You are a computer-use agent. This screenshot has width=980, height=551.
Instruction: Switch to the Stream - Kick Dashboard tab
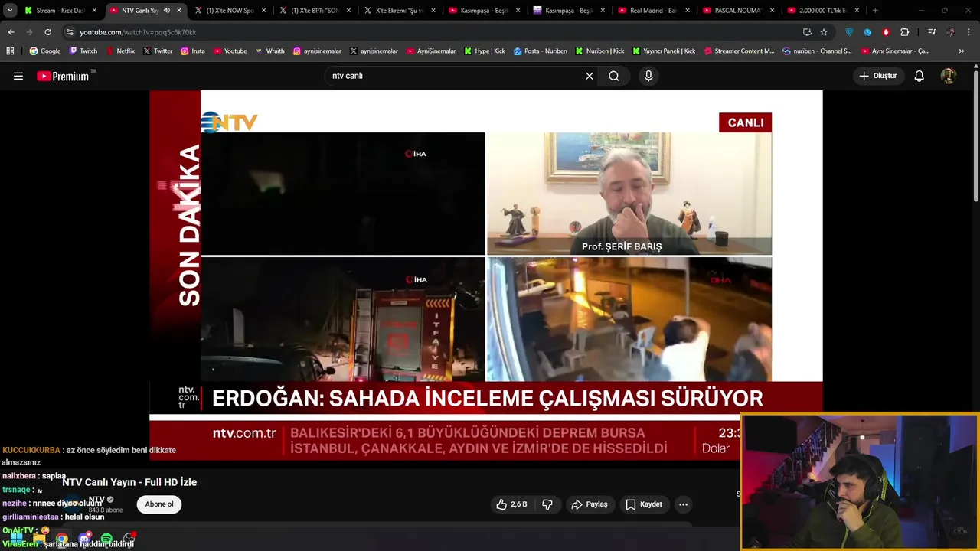point(60,10)
